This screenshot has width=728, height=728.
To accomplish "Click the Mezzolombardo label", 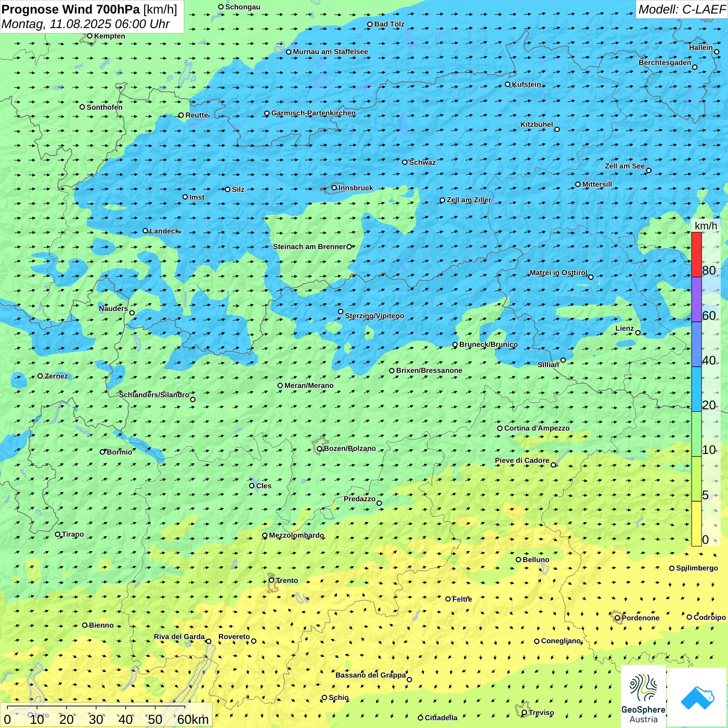I will 296,535.
